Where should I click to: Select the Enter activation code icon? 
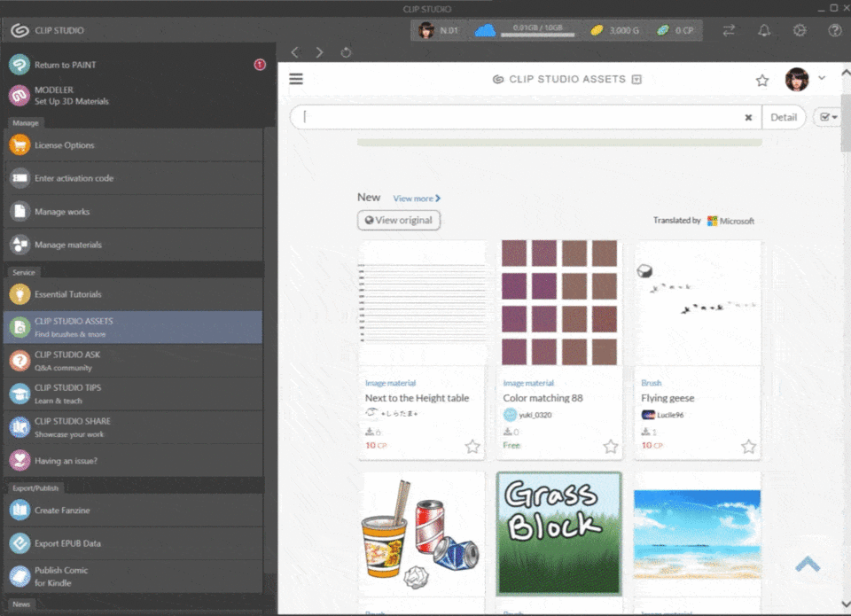[x=20, y=178]
